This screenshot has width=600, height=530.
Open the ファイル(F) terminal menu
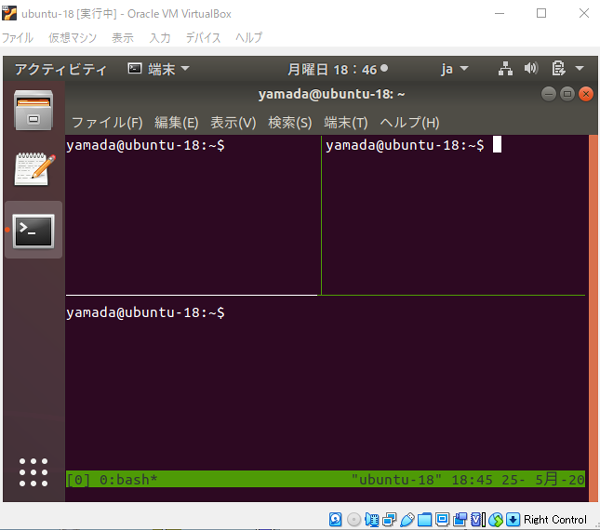107,123
